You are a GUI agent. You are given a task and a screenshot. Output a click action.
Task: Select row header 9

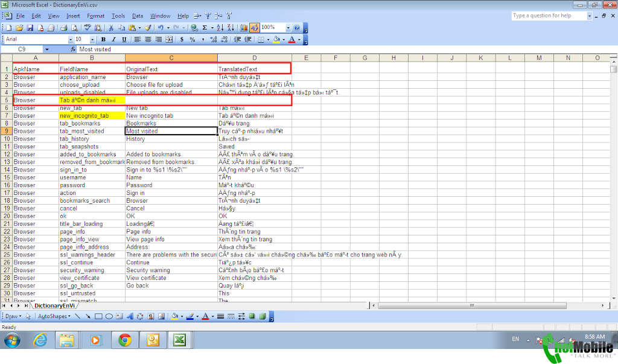pyautogui.click(x=6, y=131)
